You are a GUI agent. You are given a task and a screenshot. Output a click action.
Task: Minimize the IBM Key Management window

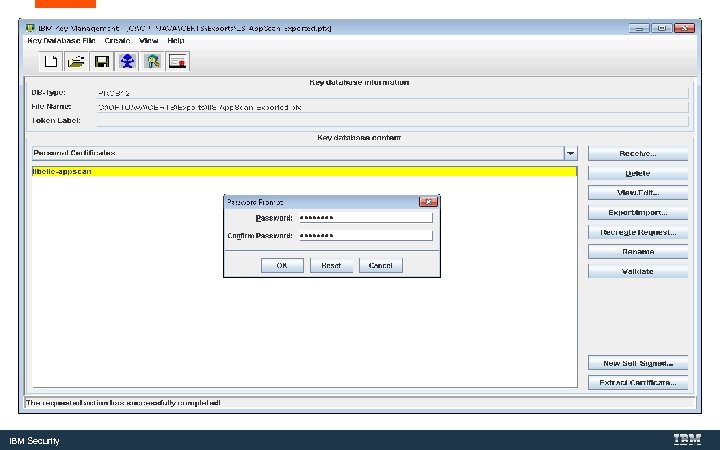coord(639,28)
